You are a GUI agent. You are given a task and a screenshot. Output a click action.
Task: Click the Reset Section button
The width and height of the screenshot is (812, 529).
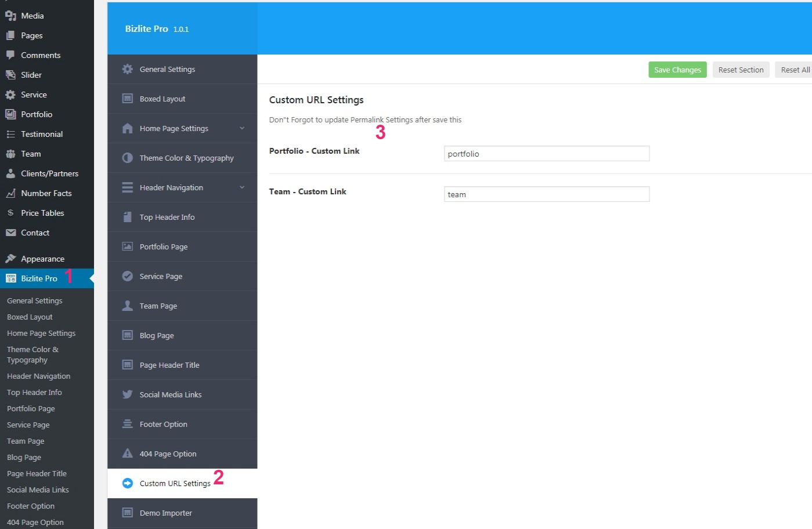click(x=741, y=70)
